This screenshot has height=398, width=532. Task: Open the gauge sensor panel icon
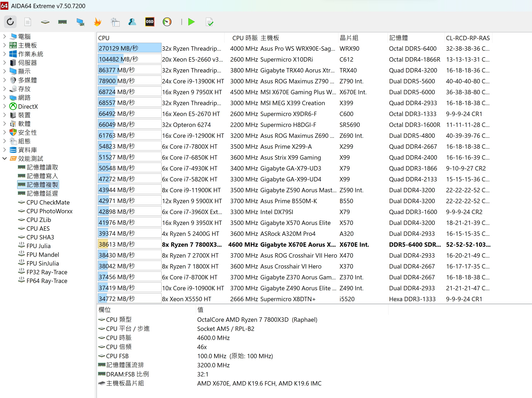coord(167,22)
